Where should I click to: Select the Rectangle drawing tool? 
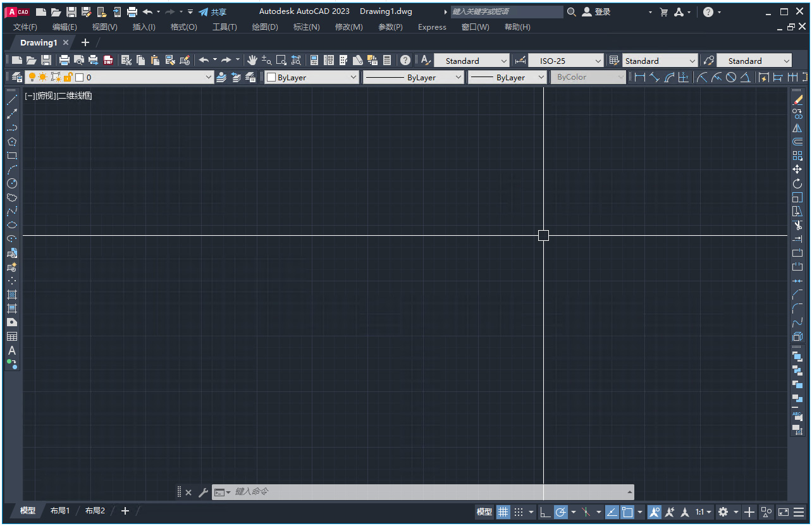click(x=11, y=156)
